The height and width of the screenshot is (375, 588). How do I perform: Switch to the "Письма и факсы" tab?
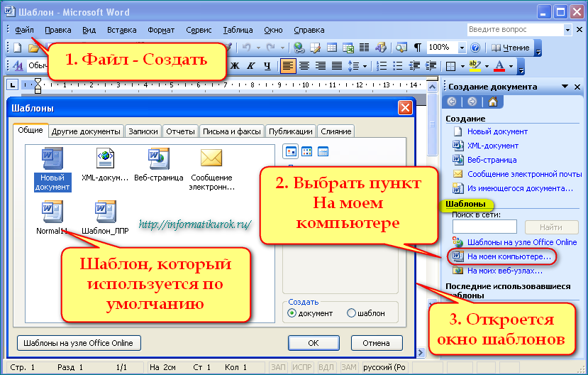[x=232, y=131]
